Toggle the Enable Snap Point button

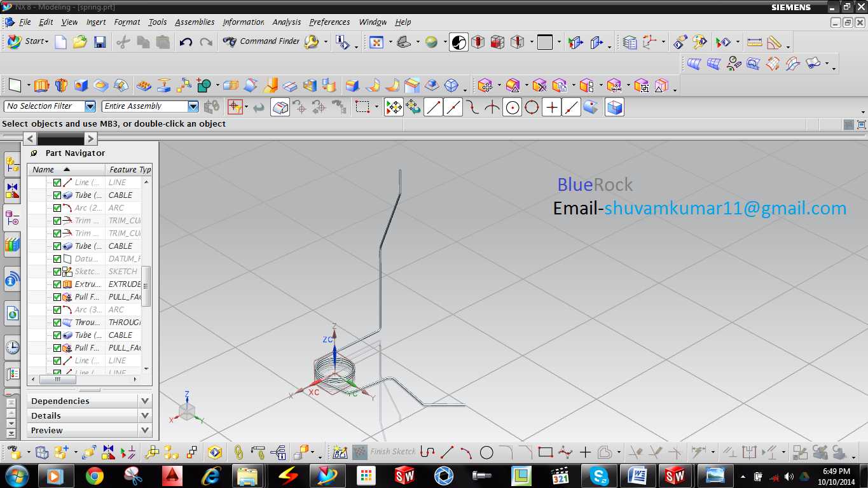[x=394, y=108]
